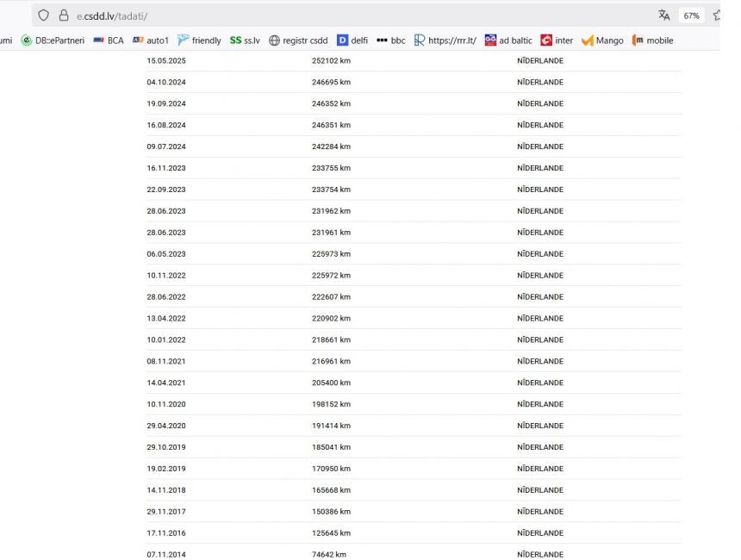Select the date 19.02.2019

[x=166, y=469]
